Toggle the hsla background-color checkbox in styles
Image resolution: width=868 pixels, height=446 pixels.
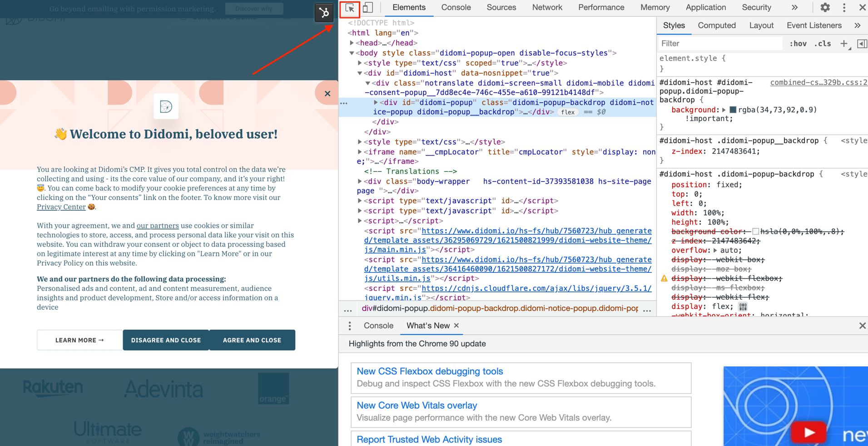(x=757, y=231)
